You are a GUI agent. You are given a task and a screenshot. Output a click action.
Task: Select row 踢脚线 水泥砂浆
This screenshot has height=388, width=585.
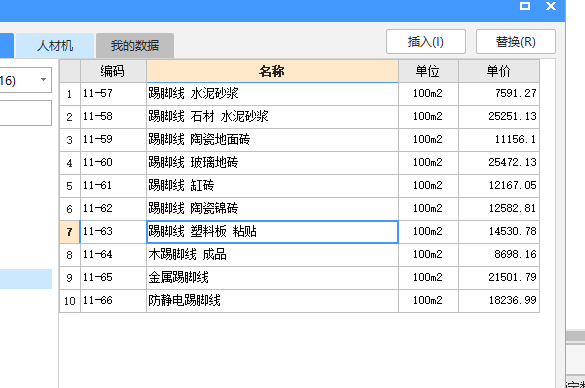click(272, 94)
